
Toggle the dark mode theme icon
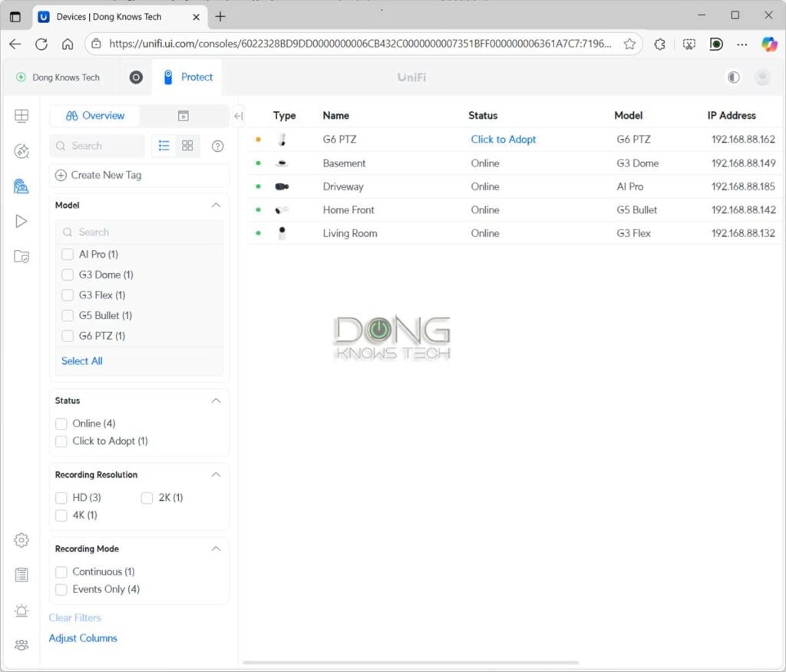click(733, 77)
